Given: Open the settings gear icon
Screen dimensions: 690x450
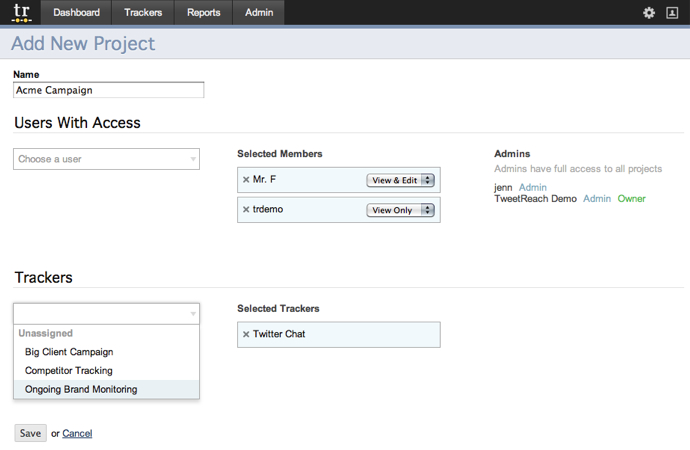Looking at the screenshot, I should point(649,13).
